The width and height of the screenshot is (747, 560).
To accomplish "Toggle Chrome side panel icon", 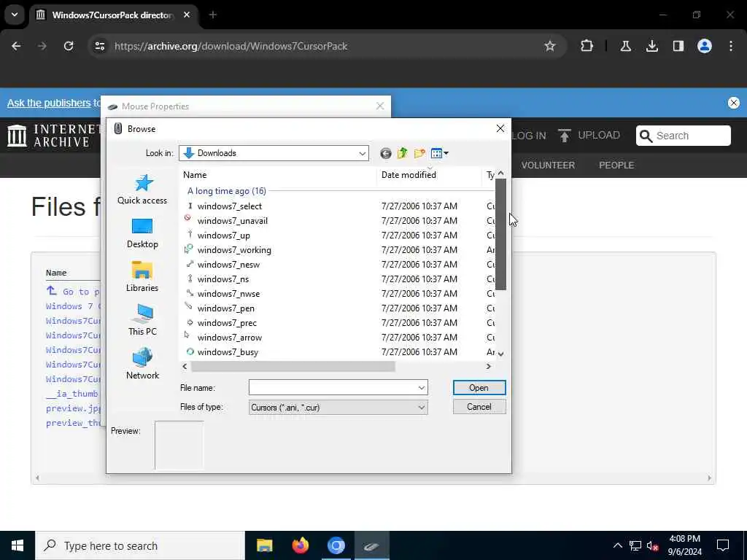I will (x=678, y=46).
